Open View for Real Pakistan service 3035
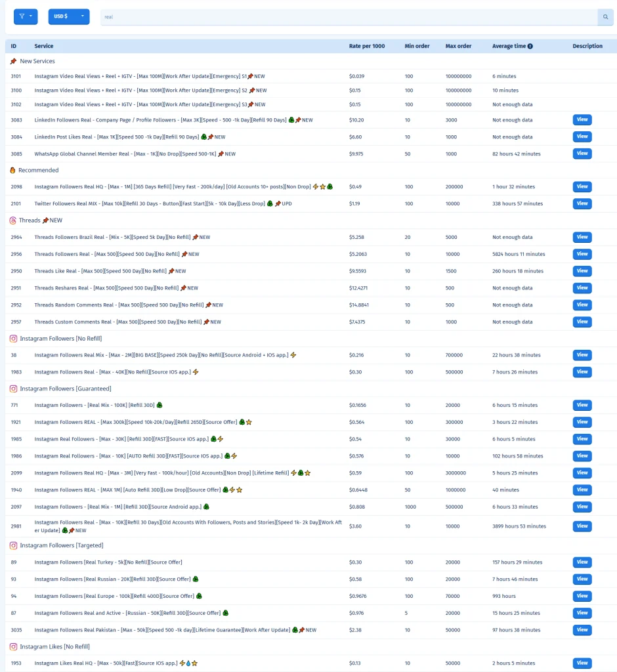Viewport: 617px width, 672px height. [x=582, y=630]
